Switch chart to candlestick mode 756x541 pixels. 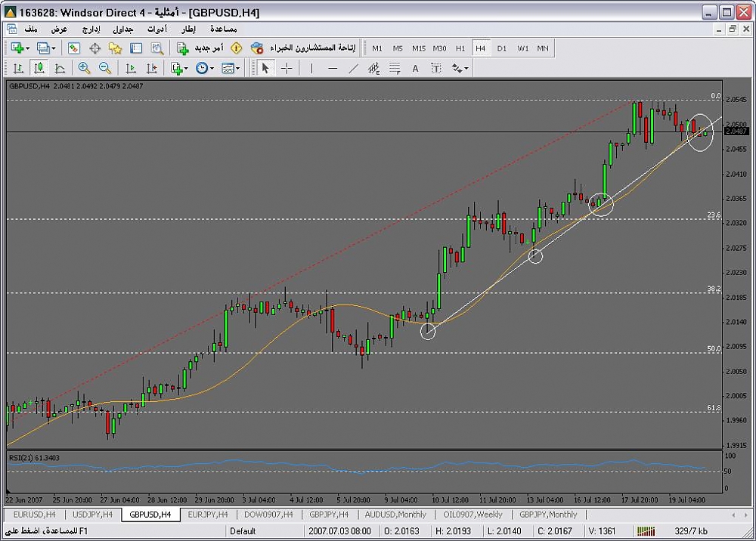pos(39,68)
